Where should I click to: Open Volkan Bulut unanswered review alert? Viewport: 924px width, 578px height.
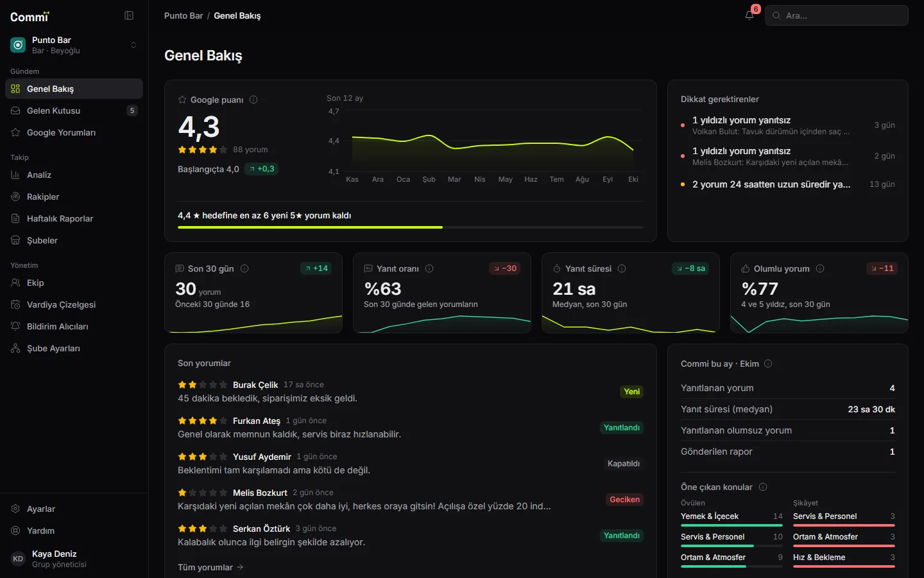(788, 125)
